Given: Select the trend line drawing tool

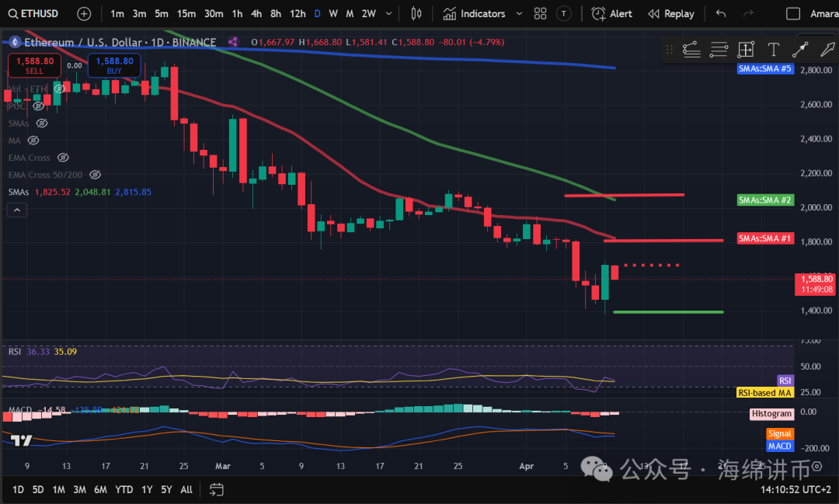Looking at the screenshot, I should pos(799,50).
